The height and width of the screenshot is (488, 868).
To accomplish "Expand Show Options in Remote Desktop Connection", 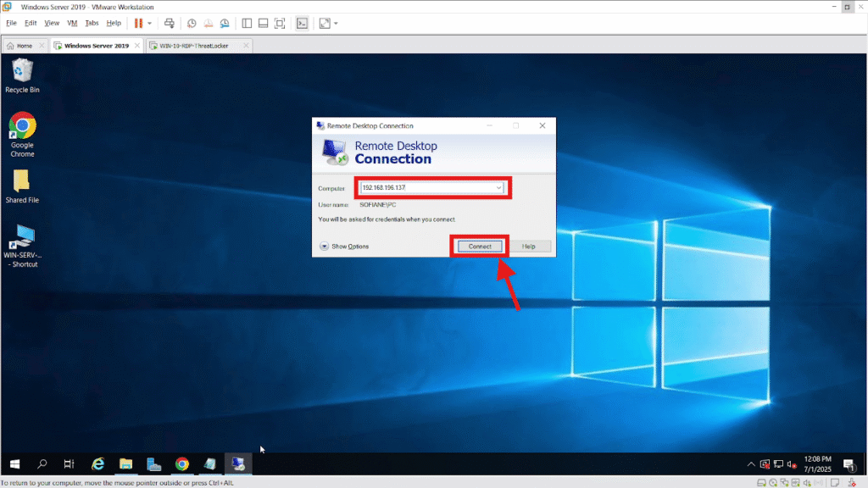I will pos(344,247).
